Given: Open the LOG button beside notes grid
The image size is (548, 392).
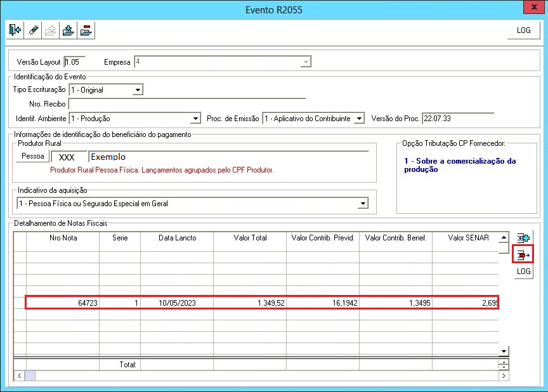Looking at the screenshot, I should [x=523, y=271].
